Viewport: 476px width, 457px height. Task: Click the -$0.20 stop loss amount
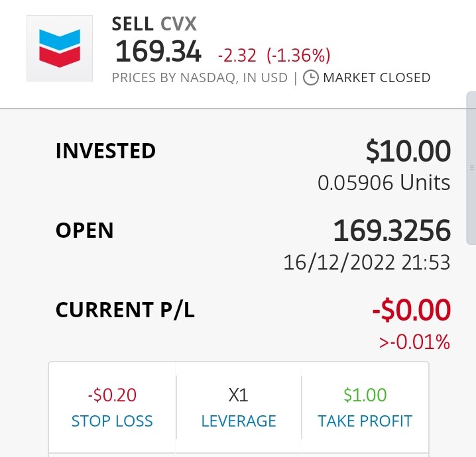point(112,395)
